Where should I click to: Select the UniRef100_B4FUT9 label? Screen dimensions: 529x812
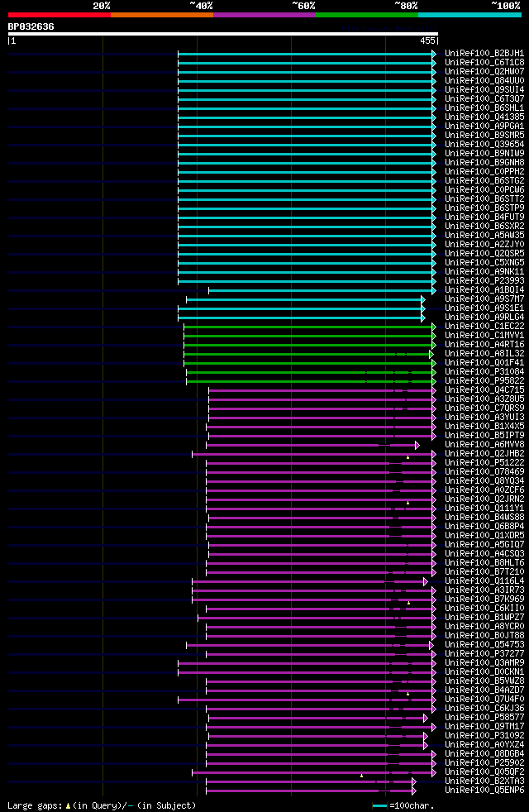point(484,217)
